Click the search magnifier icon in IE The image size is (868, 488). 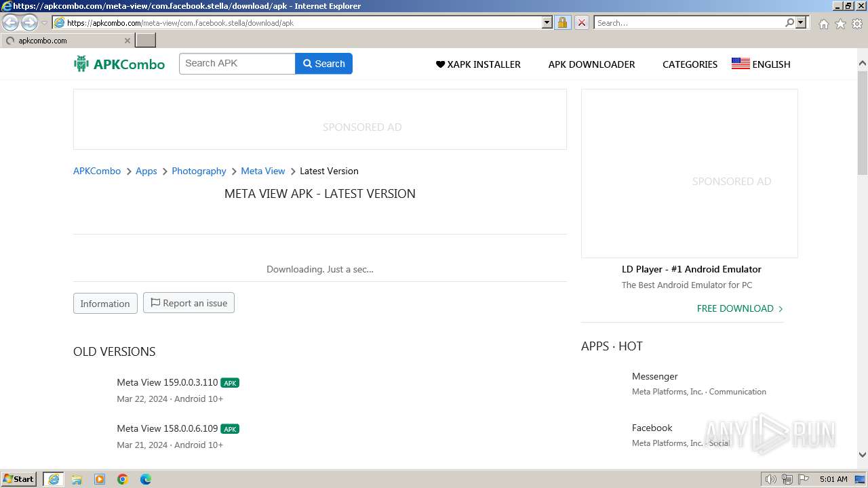tap(789, 22)
